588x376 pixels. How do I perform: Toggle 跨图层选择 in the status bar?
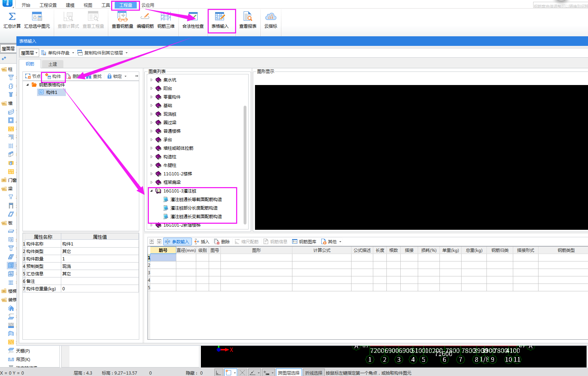click(289, 373)
